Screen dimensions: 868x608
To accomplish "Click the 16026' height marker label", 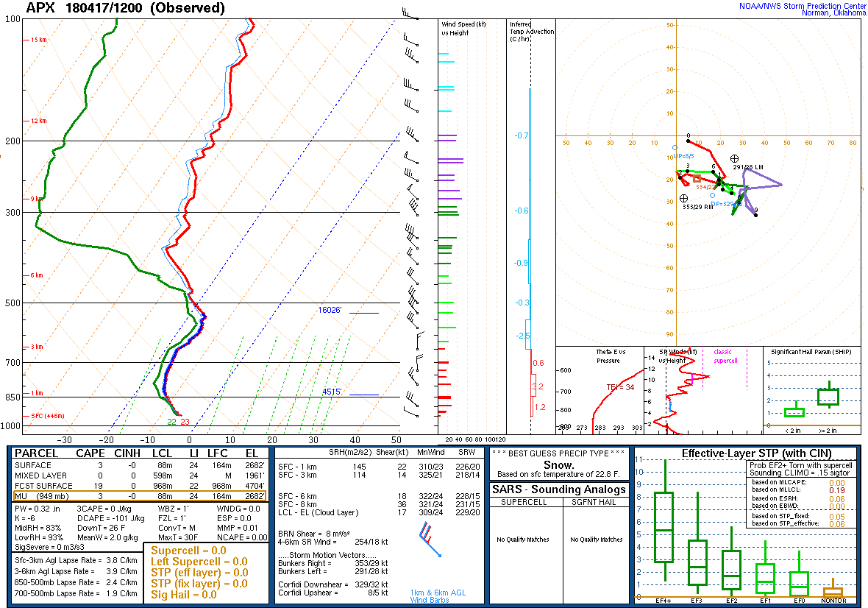I will (x=330, y=310).
